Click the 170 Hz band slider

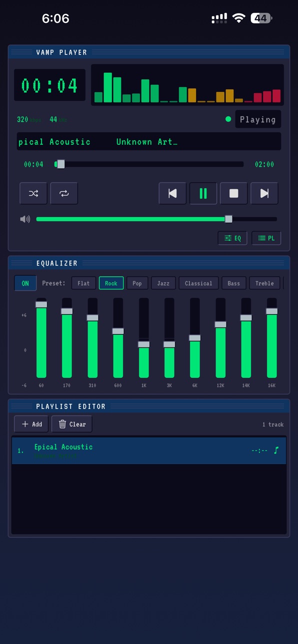pos(66,338)
